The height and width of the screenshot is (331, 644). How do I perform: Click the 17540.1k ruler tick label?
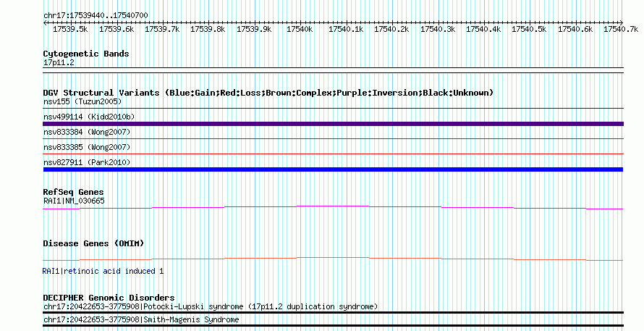346,29
